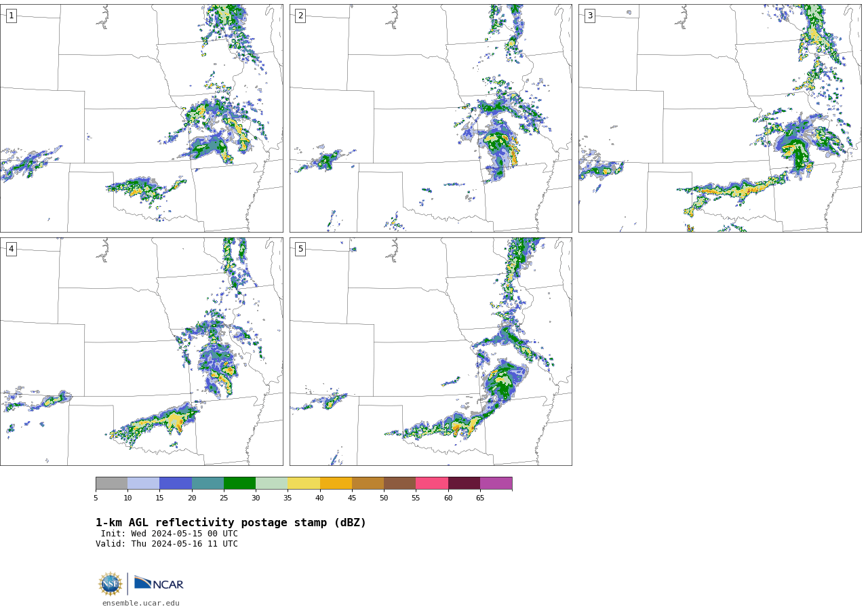The height and width of the screenshot is (611, 868).
Task: Click the tan 45-50 dBZ swatch
Action: tap(368, 483)
